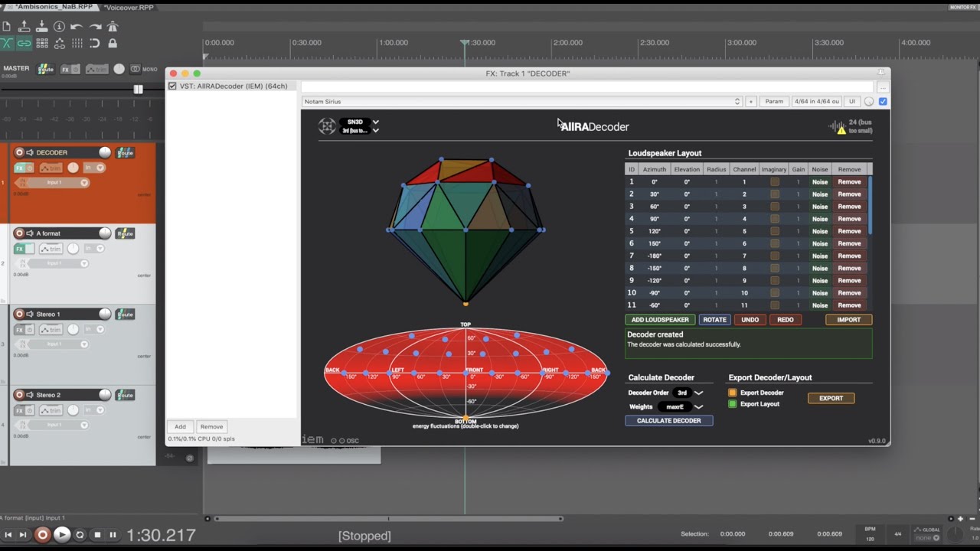Arm record on DECODER track
This screenshot has height=551, width=980.
(20, 152)
